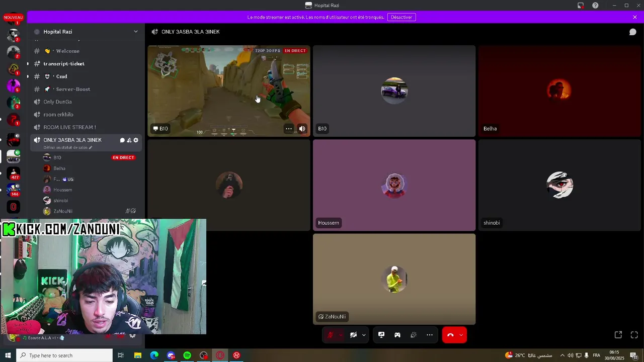644x362 pixels.
Task: Pop out the call window
Action: pyautogui.click(x=618, y=335)
